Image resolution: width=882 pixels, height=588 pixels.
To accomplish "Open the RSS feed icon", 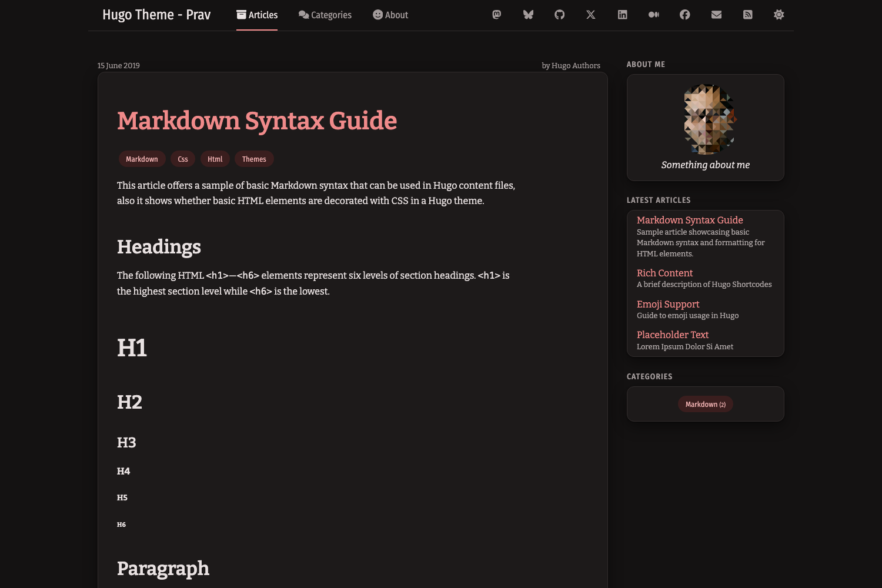I will click(x=748, y=15).
